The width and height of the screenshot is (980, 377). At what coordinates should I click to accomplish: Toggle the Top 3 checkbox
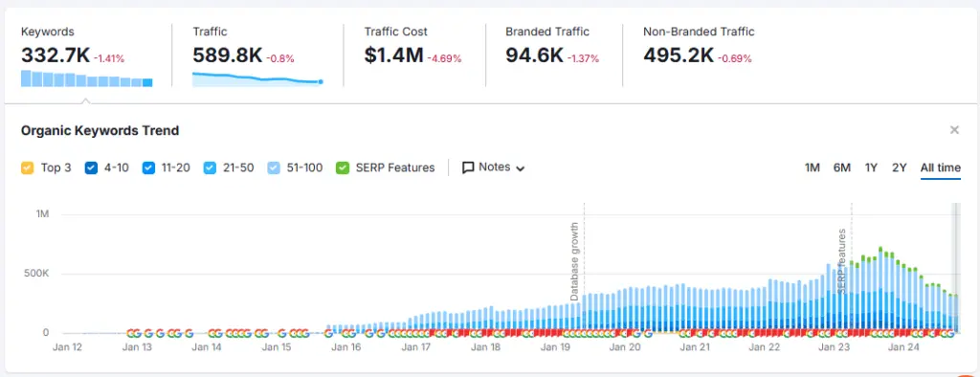click(x=27, y=167)
